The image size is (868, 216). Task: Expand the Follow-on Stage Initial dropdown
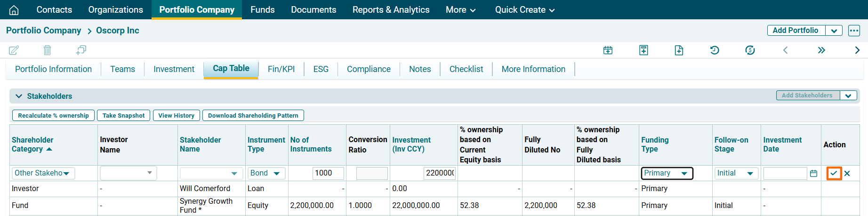(736, 173)
